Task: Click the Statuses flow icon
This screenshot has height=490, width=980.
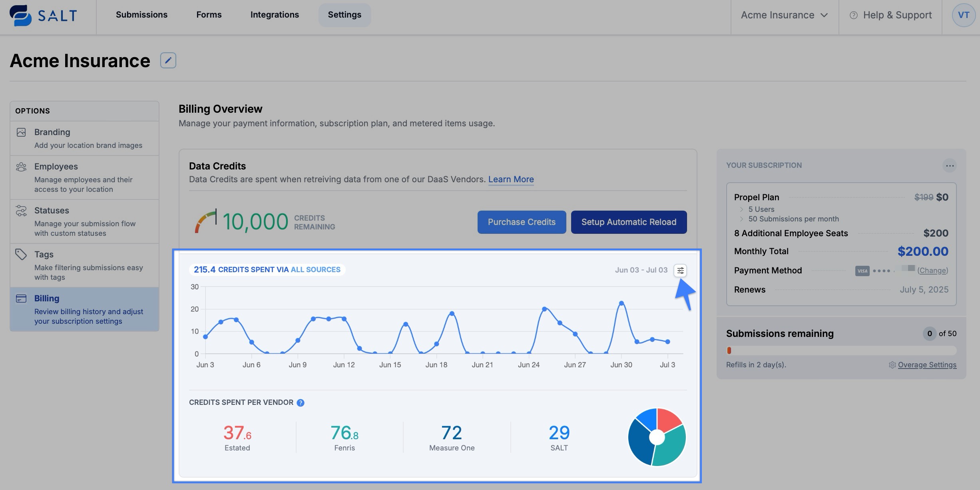Action: pyautogui.click(x=21, y=211)
